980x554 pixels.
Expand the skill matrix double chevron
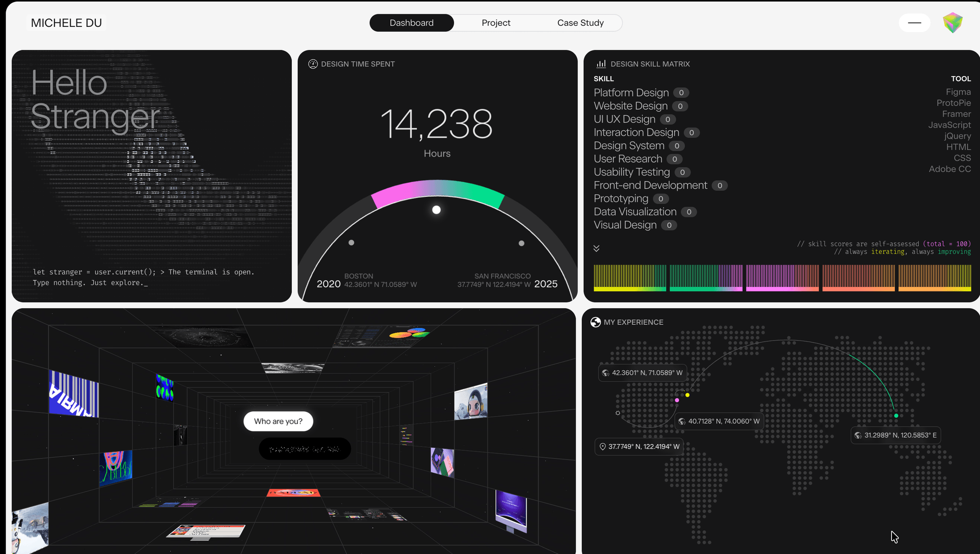tap(596, 248)
